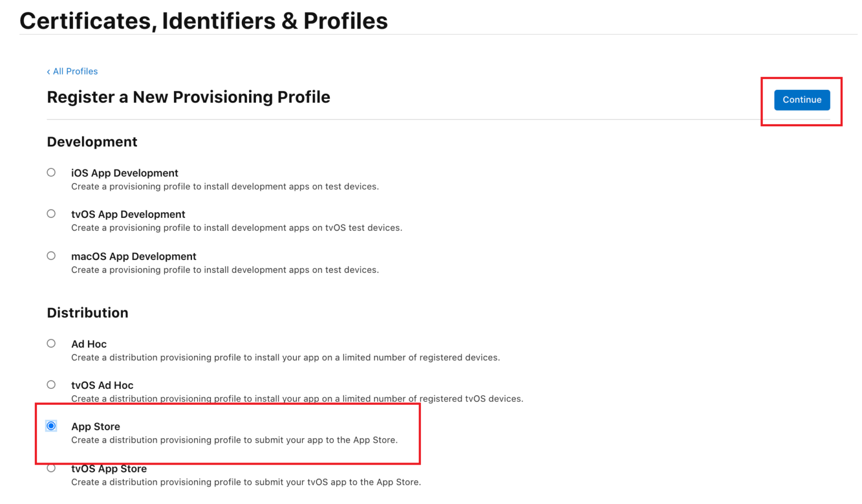Click the tvOS Ad Hoc description text
Image resolution: width=862 pixels, height=504 pixels.
point(297,398)
